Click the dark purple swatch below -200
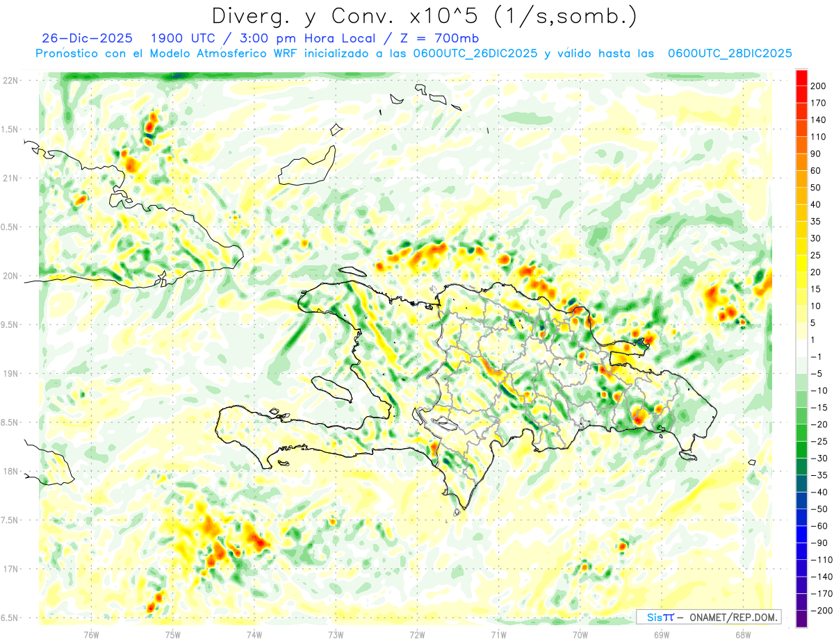 click(802, 619)
